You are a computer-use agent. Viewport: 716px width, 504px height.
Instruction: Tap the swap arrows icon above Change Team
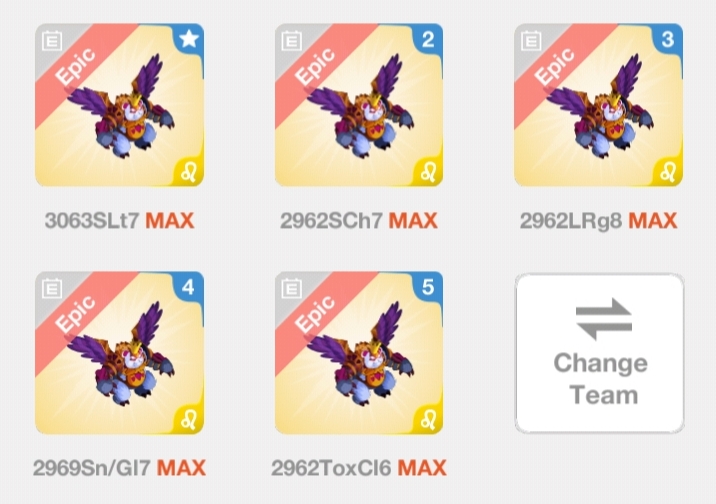tap(604, 319)
